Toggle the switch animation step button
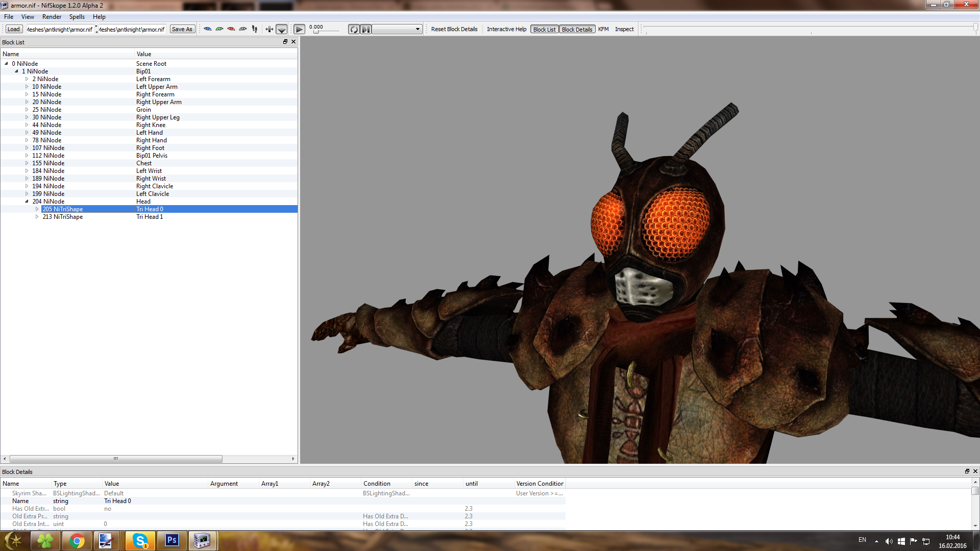Image resolution: width=980 pixels, height=551 pixels. (366, 29)
